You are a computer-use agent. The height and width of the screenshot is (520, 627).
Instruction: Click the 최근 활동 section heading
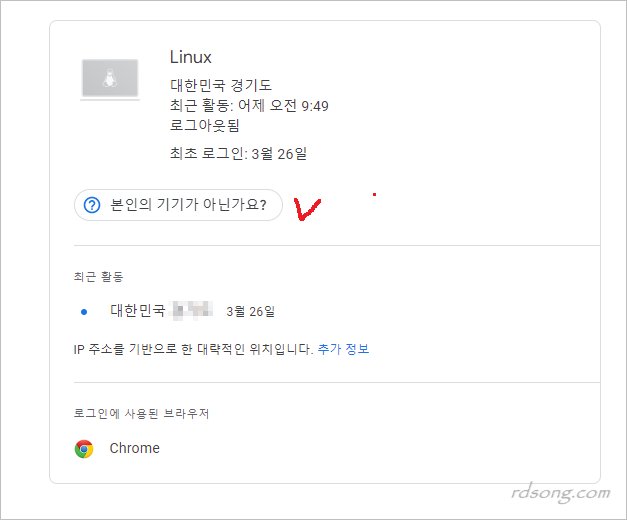point(98,276)
